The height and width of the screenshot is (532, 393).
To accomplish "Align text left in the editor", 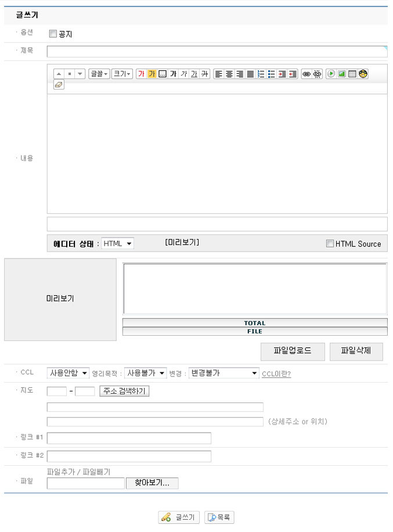I will click(218, 74).
